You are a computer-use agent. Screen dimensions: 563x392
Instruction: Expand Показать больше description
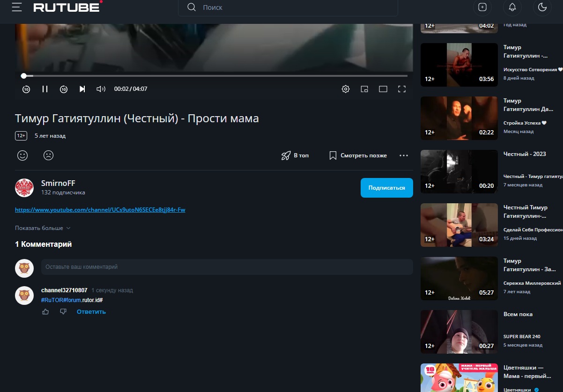(x=43, y=228)
